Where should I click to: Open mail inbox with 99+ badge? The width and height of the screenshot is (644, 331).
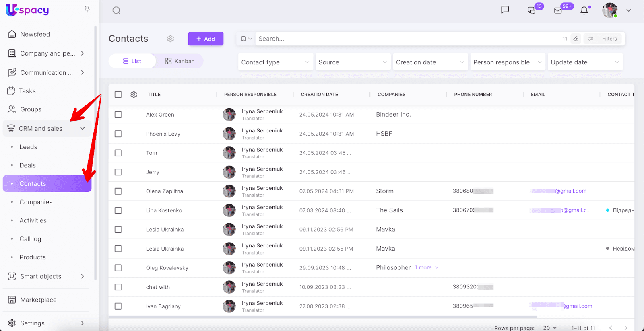click(558, 10)
